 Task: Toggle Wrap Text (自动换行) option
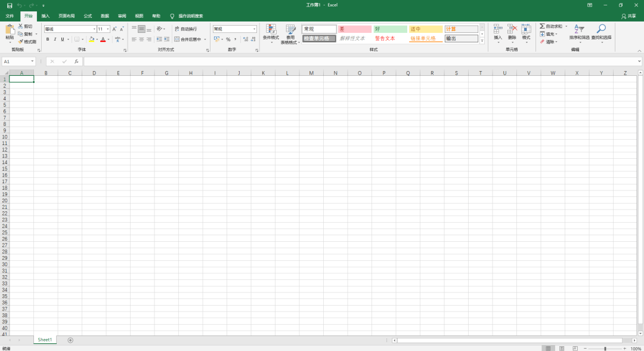pyautogui.click(x=186, y=29)
